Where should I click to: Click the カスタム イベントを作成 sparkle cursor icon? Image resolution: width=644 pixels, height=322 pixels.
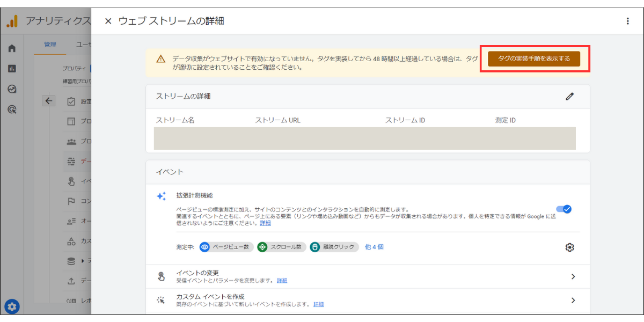point(160,301)
